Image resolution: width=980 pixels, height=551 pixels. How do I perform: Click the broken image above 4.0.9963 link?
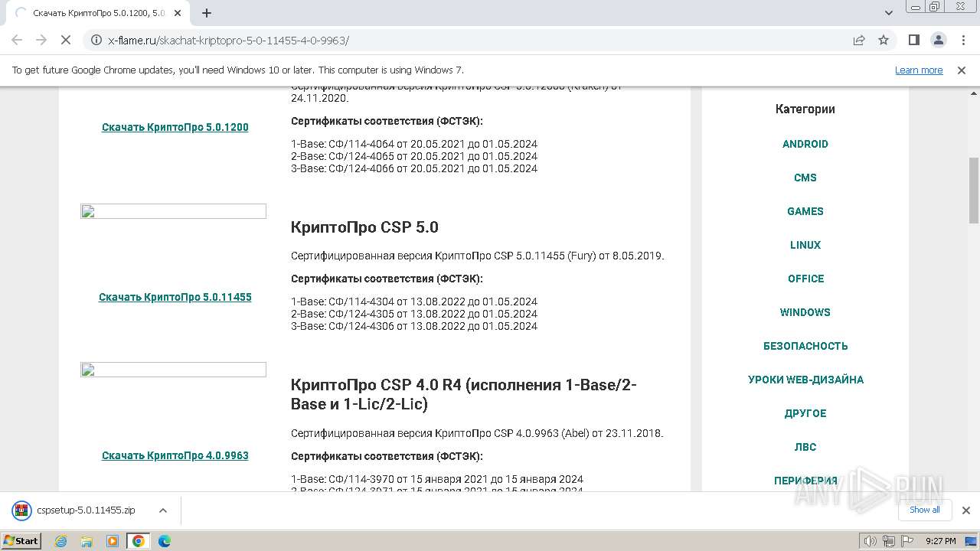[174, 370]
